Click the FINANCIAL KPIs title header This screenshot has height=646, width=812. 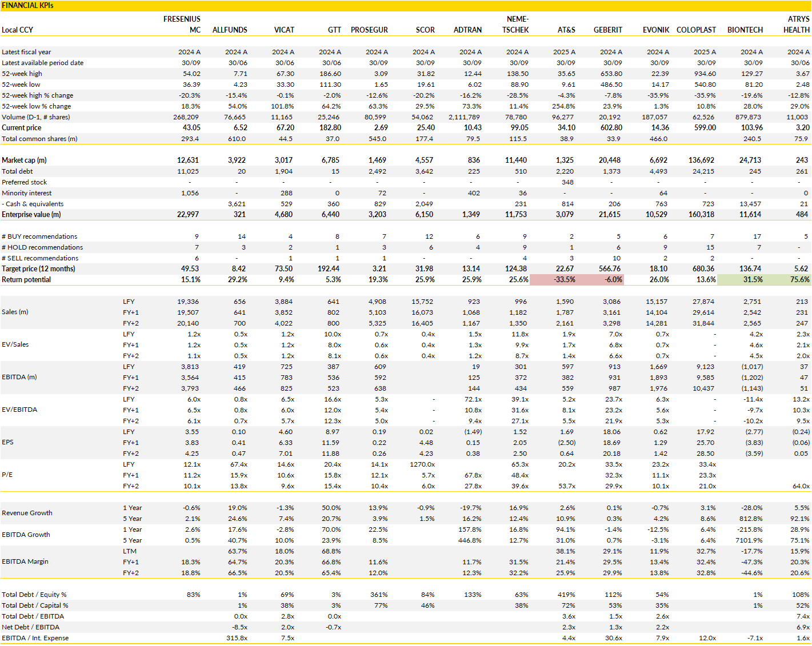coord(28,5)
